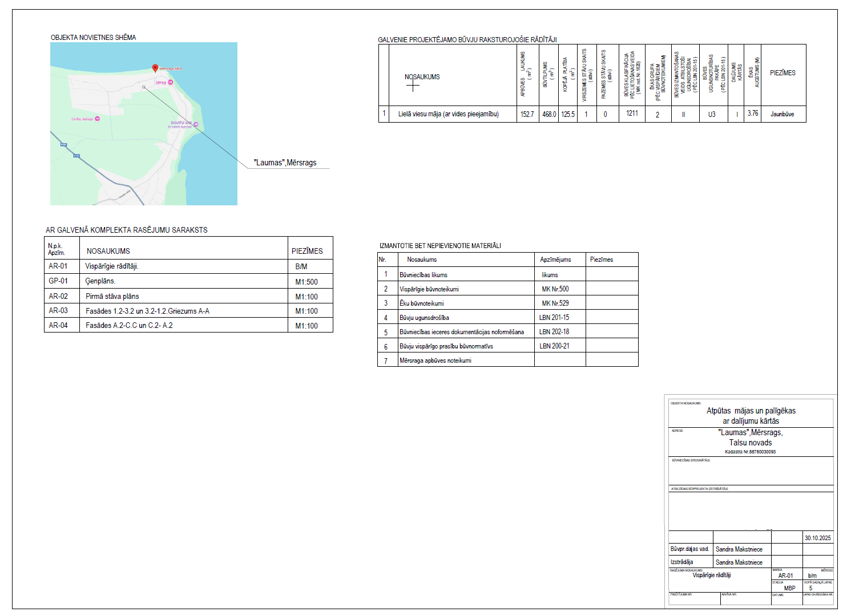The height and width of the screenshot is (616, 847).
Task: Click the crosshair cursor near NOSAUKUMS header
Action: (413, 86)
